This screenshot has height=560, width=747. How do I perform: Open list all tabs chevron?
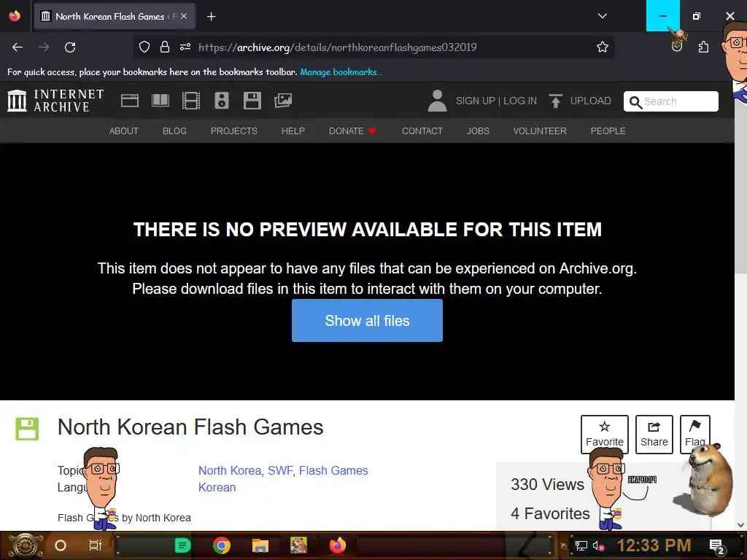[602, 16]
